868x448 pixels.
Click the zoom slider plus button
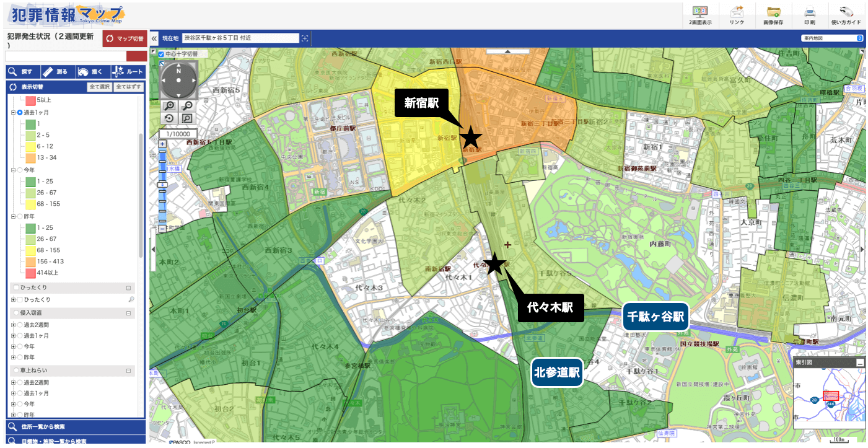click(163, 144)
